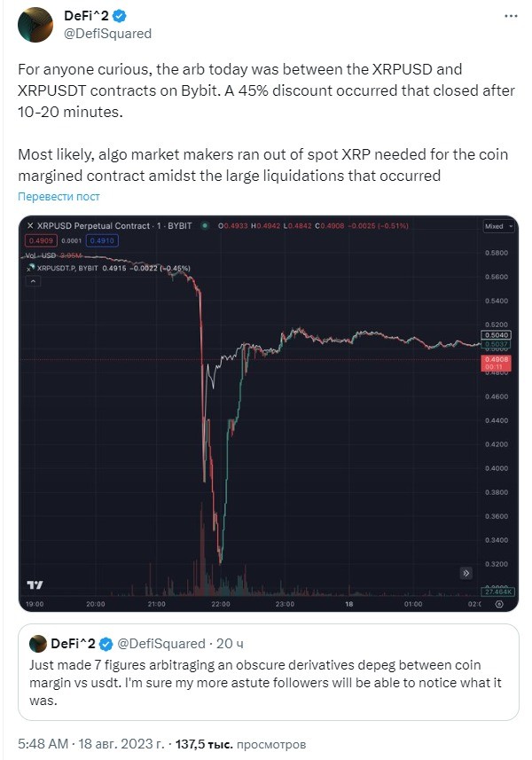Click the blue 0.4910 buy price box
The width and height of the screenshot is (532, 760).
102,240
